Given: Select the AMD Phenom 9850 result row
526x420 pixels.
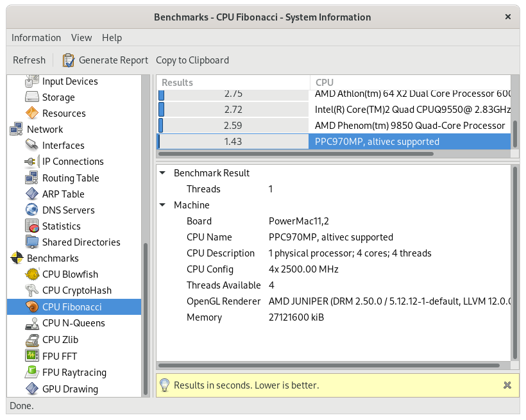Looking at the screenshot, I should (334, 126).
